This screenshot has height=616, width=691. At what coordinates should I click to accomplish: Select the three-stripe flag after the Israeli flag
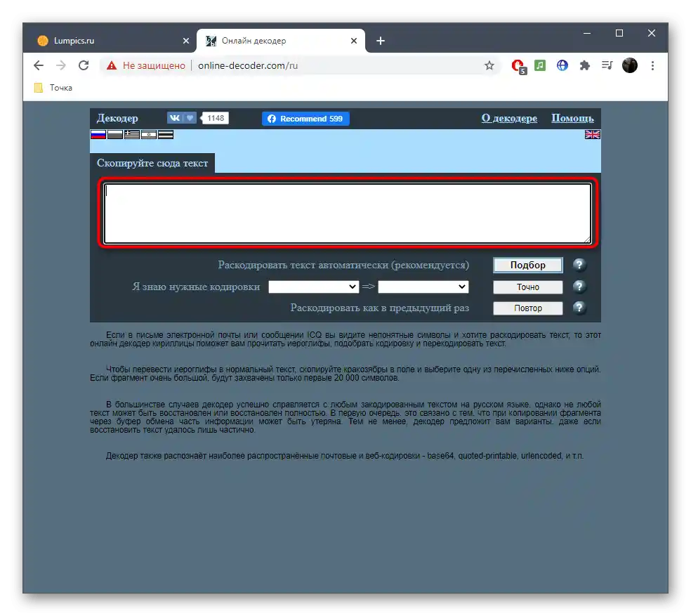coord(166,134)
